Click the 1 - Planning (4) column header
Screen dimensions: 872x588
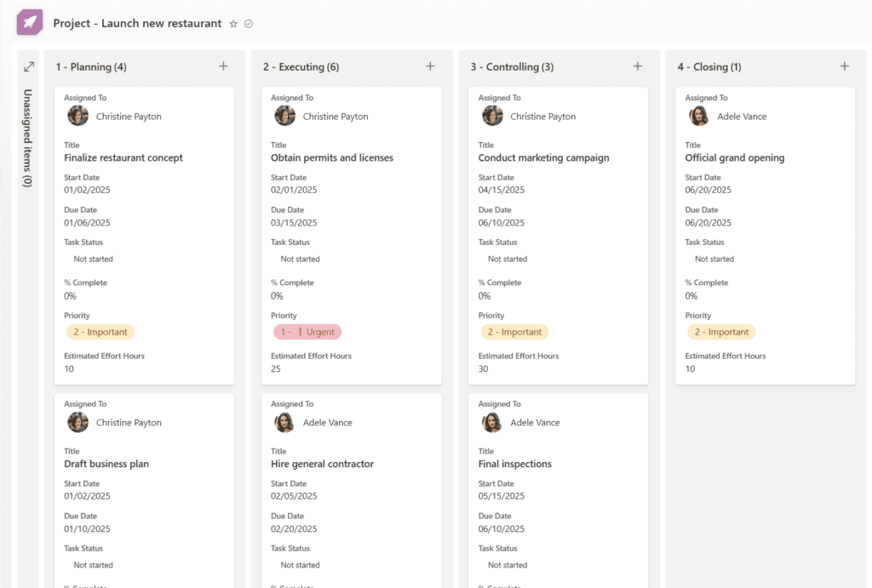tap(91, 66)
